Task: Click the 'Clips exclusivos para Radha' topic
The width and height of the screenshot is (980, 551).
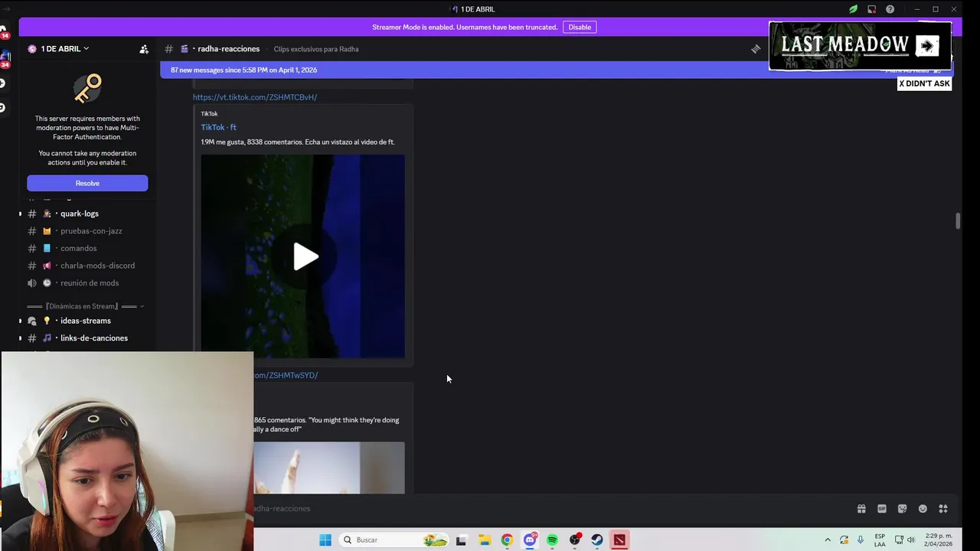Action: pyautogui.click(x=316, y=49)
